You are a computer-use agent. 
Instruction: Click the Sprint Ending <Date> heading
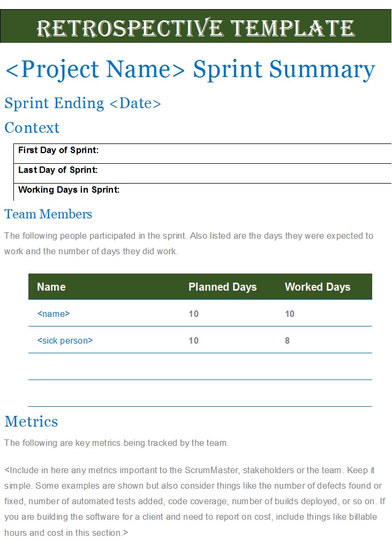(82, 103)
